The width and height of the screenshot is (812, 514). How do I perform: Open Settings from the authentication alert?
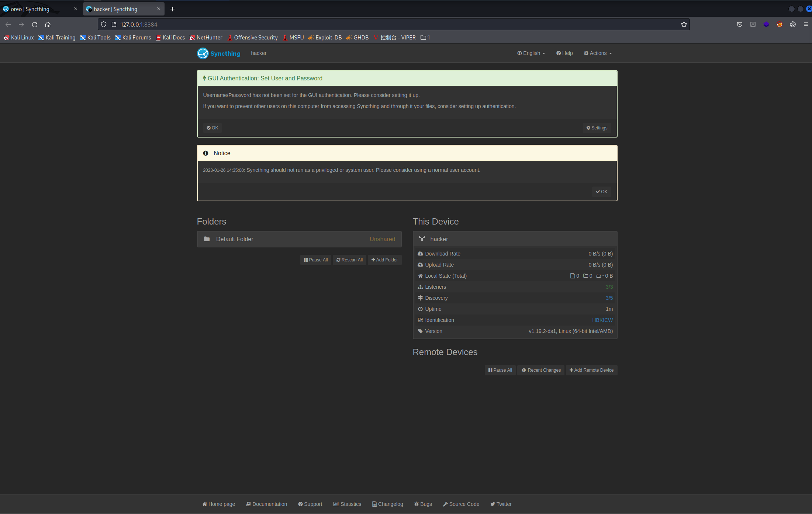point(597,128)
